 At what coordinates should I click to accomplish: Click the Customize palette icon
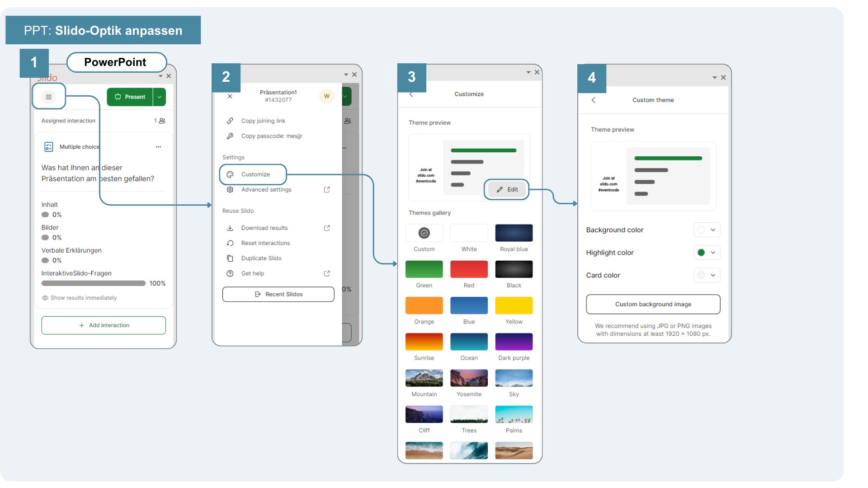click(x=230, y=174)
